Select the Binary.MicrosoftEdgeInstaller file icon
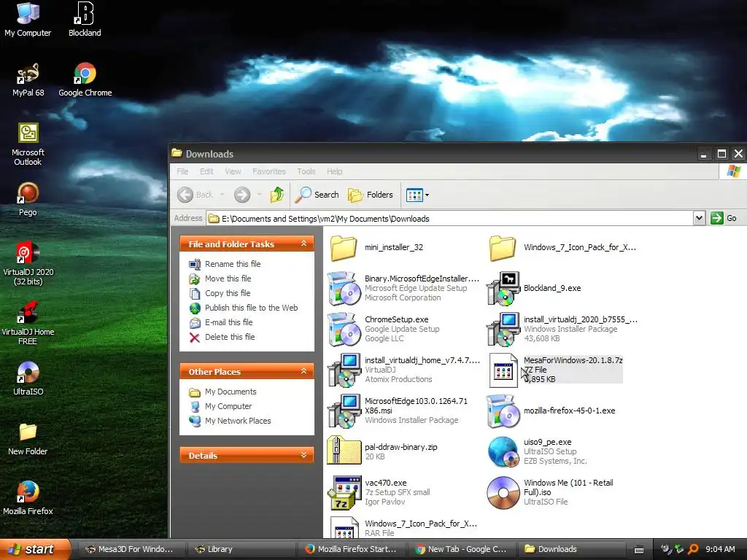 pyautogui.click(x=344, y=288)
